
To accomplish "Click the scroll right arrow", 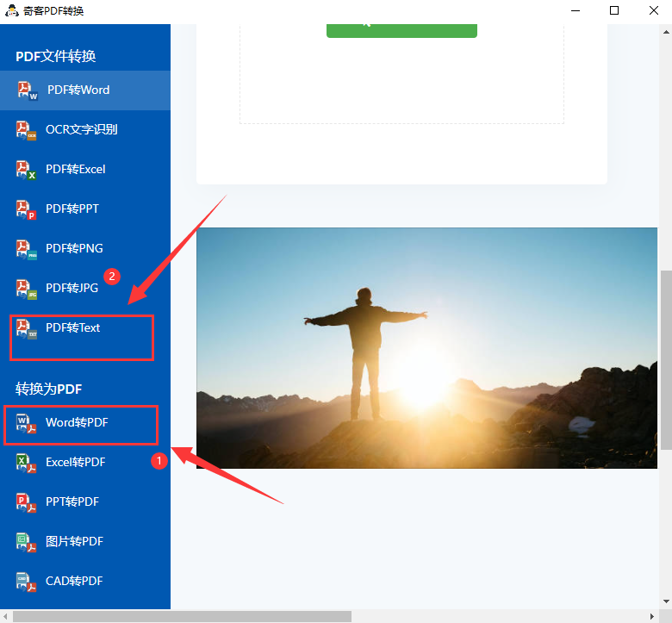I will tap(652, 617).
